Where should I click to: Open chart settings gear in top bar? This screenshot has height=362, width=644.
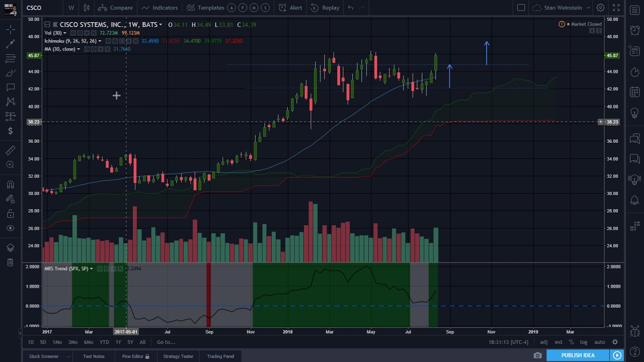[x=600, y=8]
